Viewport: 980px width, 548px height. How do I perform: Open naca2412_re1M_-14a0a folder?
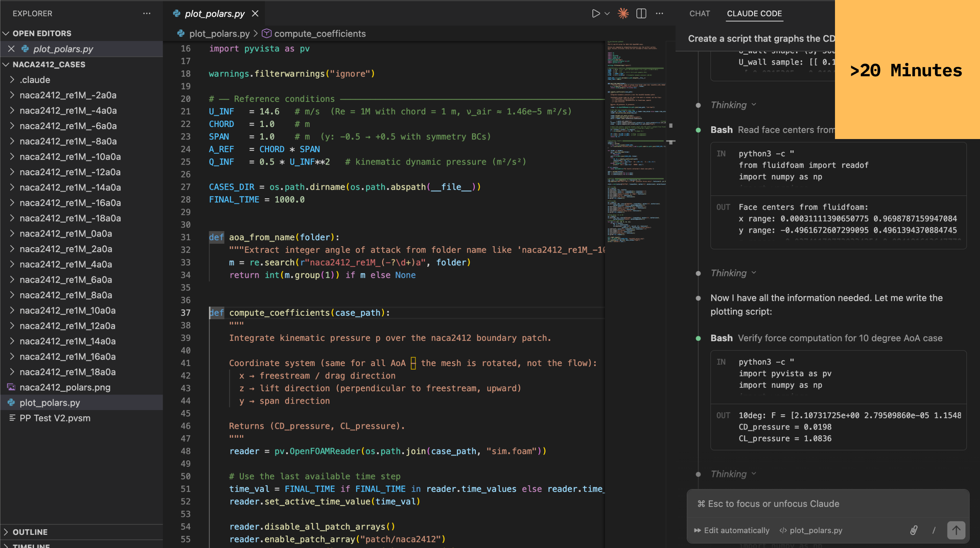pos(70,188)
